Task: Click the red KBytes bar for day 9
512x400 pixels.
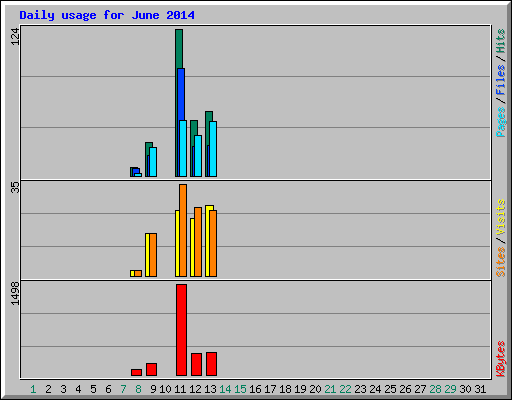Action: point(151,369)
